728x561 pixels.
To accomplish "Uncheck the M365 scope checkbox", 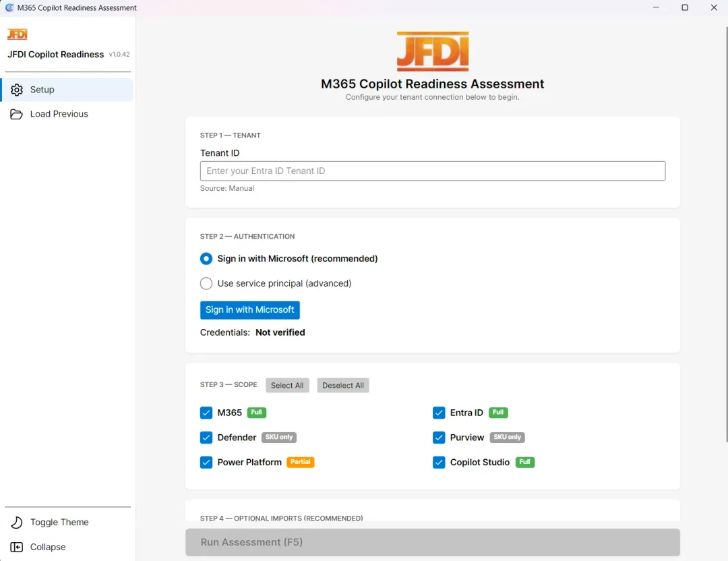I will [x=206, y=413].
